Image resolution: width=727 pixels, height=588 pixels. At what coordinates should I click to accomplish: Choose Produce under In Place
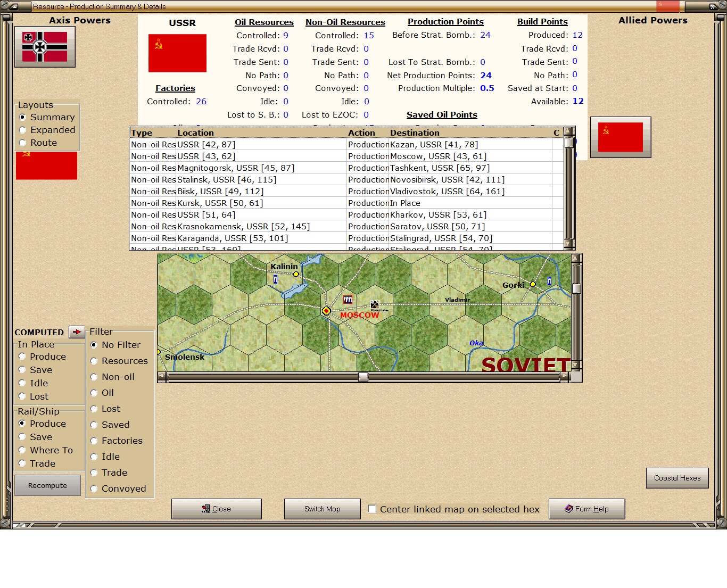(42, 357)
